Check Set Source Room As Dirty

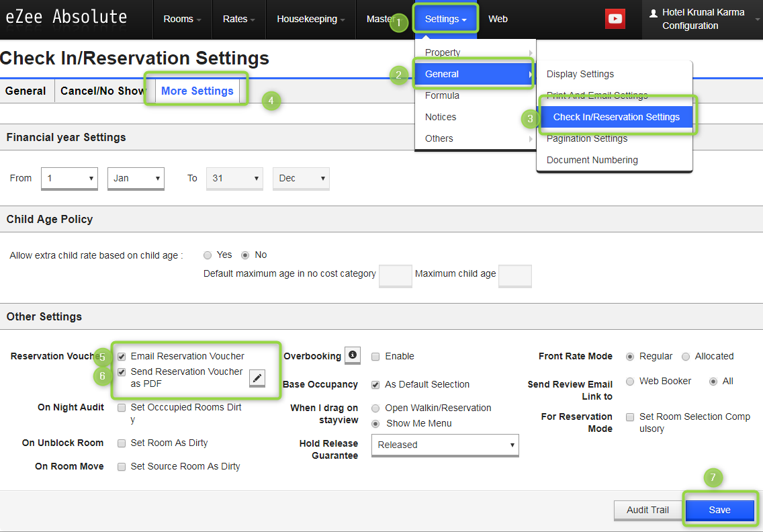(122, 467)
